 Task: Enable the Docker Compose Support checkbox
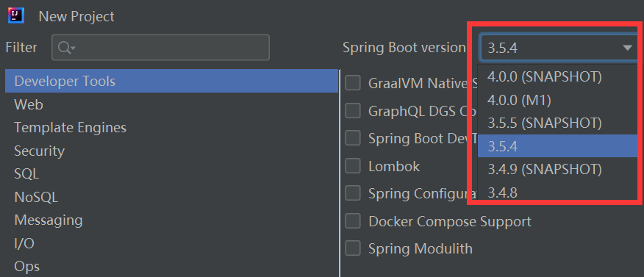pyautogui.click(x=352, y=220)
